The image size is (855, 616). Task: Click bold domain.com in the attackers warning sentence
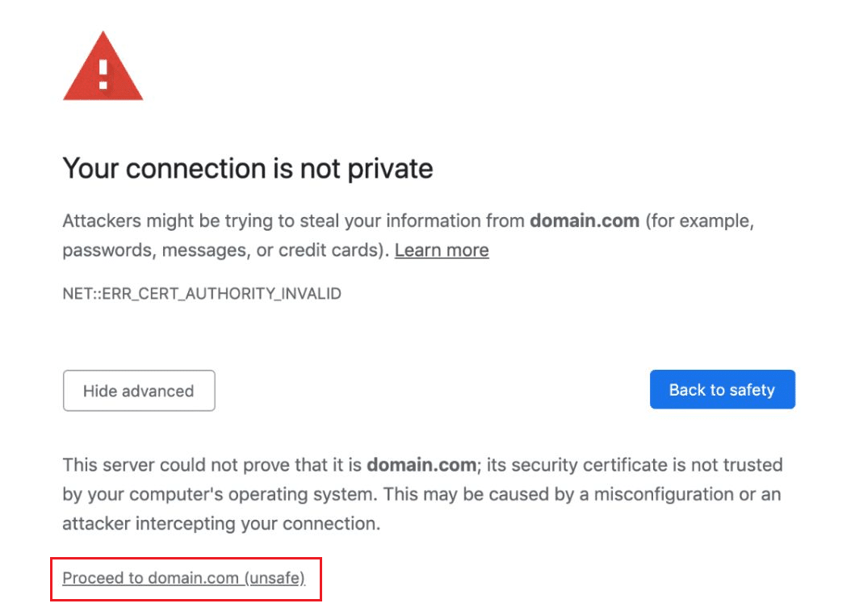tap(584, 220)
